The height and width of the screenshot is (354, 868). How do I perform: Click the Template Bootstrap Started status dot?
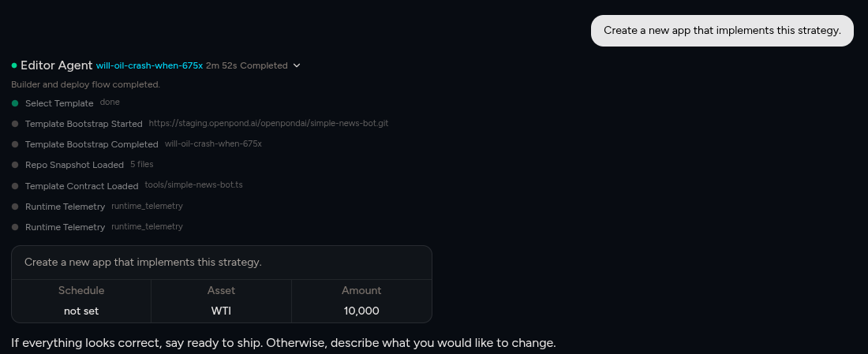15,124
